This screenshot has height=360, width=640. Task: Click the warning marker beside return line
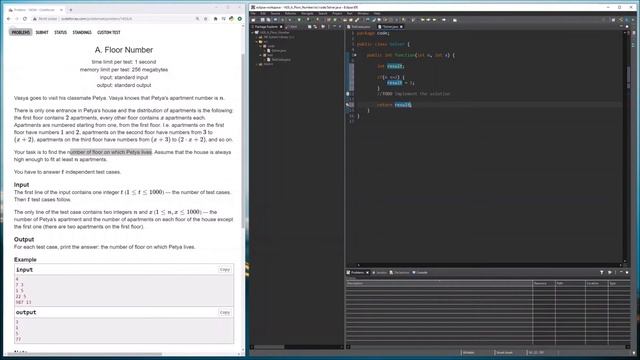[348, 104]
